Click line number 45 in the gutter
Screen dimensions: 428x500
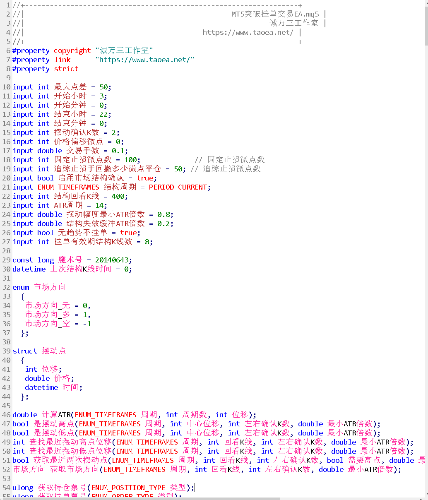6,405
